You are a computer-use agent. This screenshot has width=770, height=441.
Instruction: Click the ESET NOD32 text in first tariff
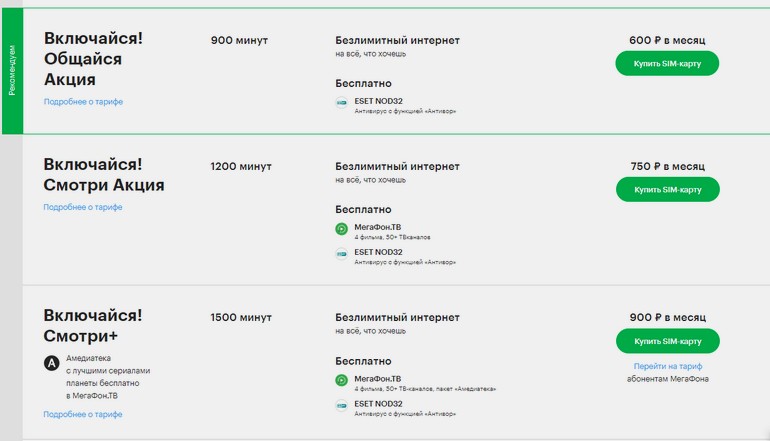(x=379, y=101)
